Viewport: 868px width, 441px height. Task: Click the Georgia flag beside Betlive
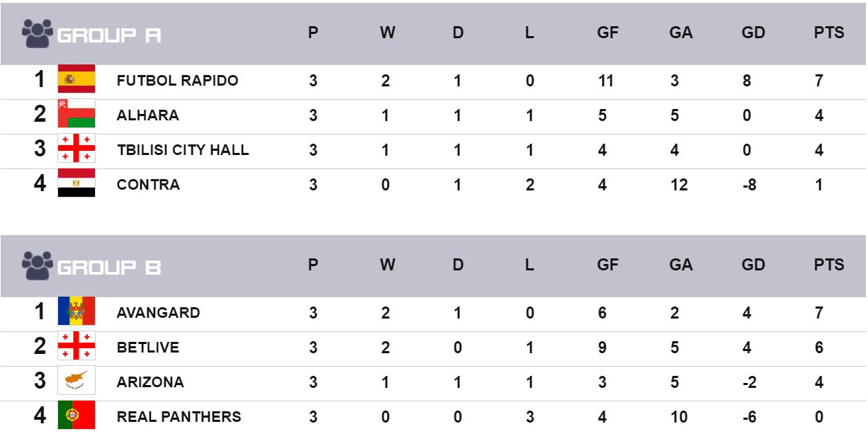coord(77,346)
